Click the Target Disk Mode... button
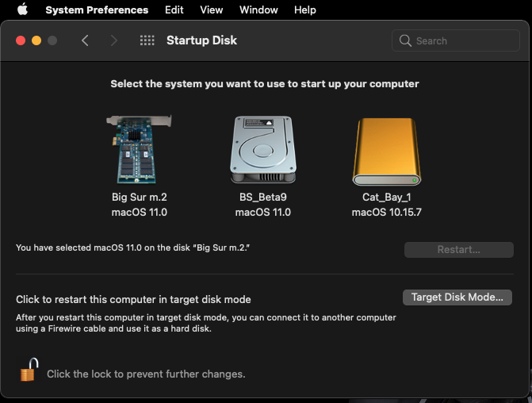This screenshot has height=403, width=532. tap(457, 297)
